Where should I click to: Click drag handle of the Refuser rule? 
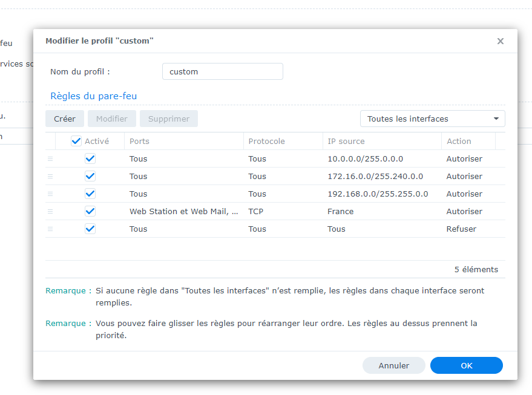tap(50, 229)
